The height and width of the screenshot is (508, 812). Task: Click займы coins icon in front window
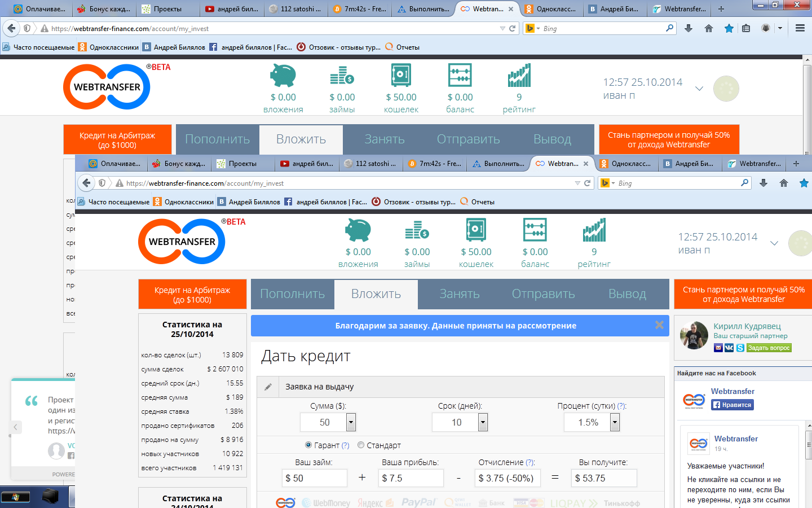pos(417,230)
